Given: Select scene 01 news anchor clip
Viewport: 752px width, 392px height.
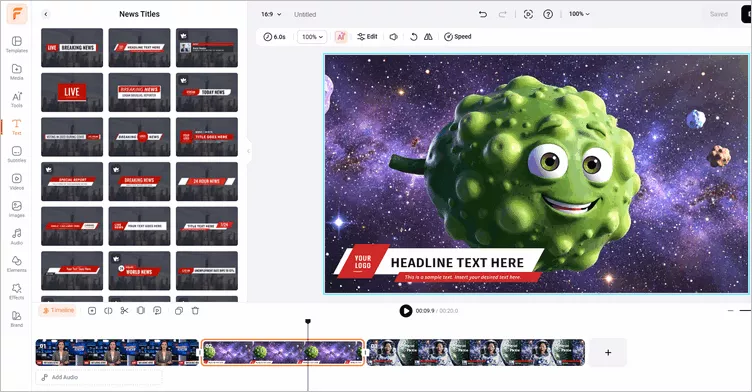Looking at the screenshot, I should [x=117, y=353].
